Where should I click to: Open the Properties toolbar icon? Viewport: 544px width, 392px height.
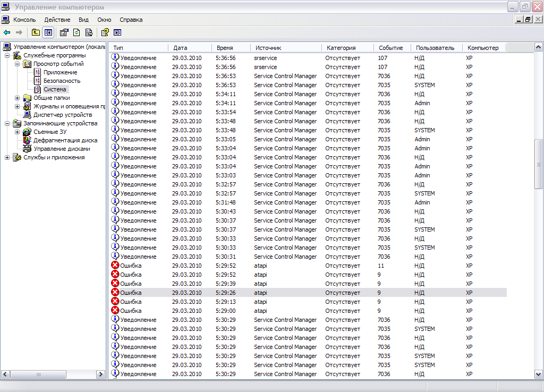point(64,32)
